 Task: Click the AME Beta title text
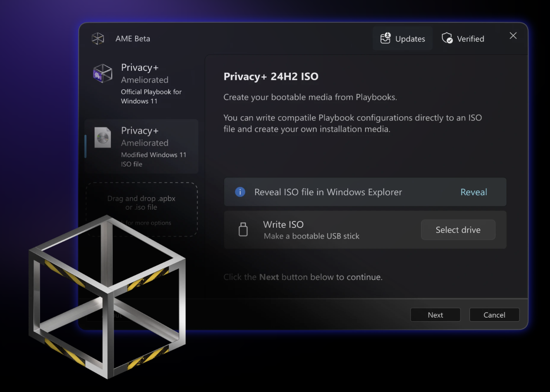click(133, 38)
